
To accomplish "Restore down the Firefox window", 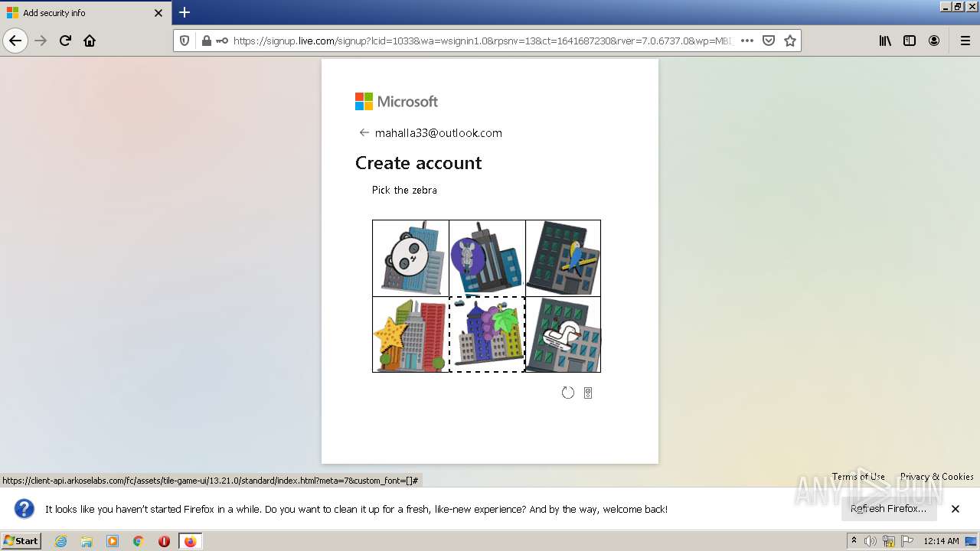I will pos(957,6).
